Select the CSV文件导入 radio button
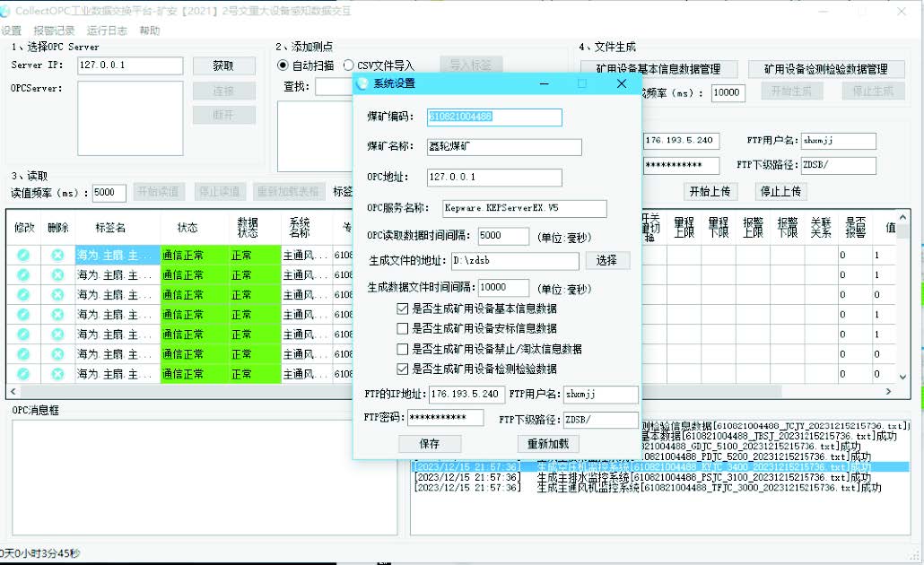The height and width of the screenshot is (565, 924). tap(350, 65)
